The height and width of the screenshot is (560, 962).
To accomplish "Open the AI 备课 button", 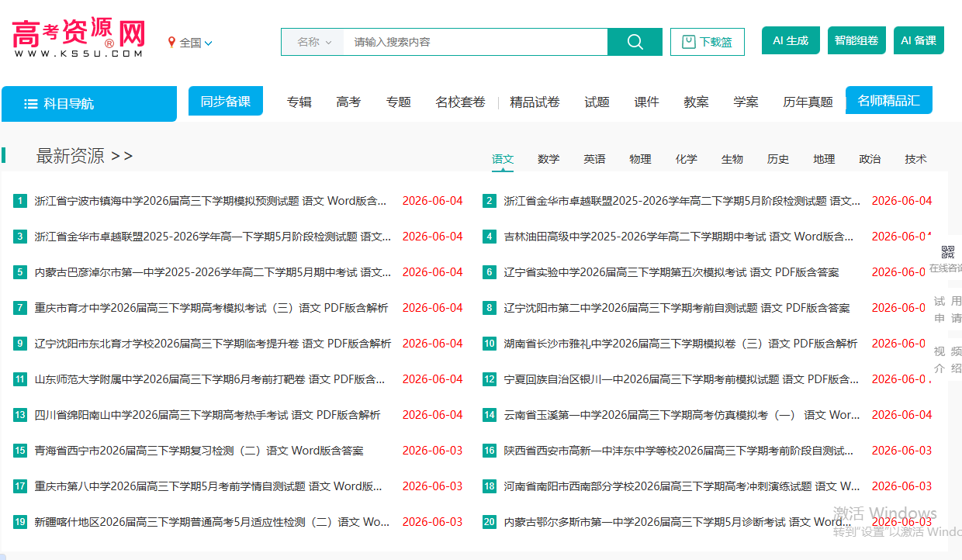I will [x=919, y=40].
